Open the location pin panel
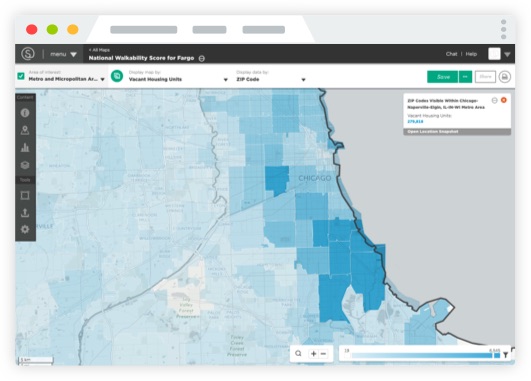This screenshot has width=531, height=381. click(25, 130)
